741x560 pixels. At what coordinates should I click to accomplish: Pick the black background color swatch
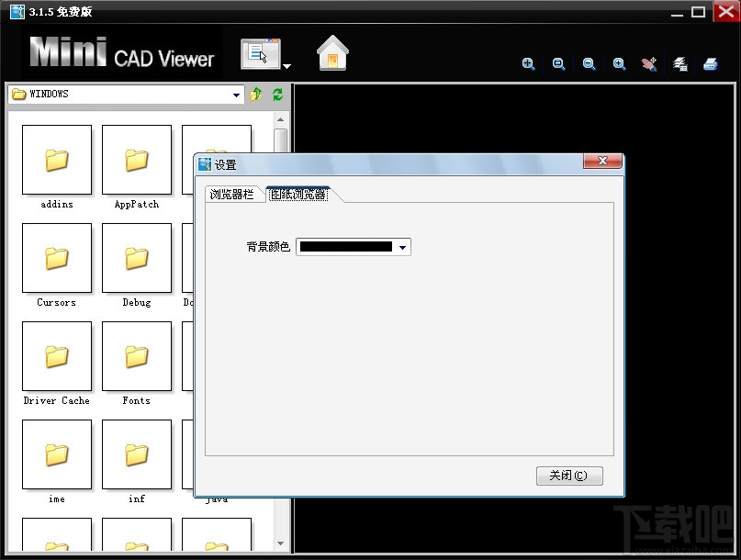click(347, 246)
